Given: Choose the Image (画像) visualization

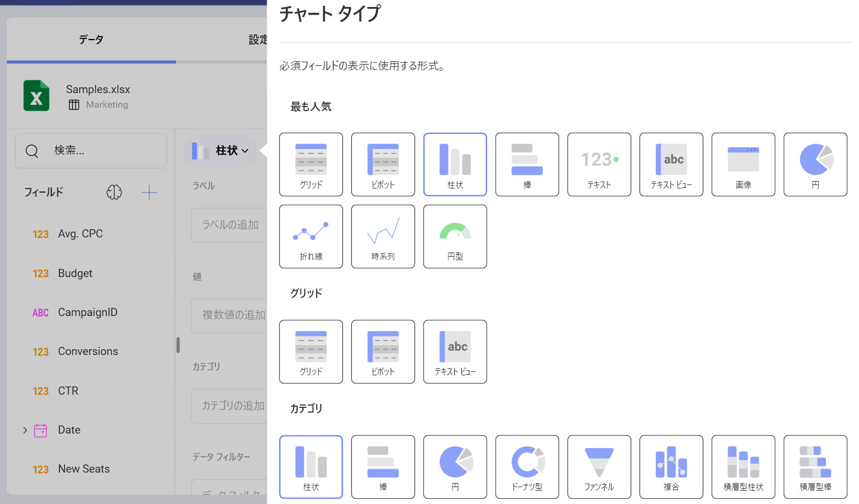Looking at the screenshot, I should pos(743,164).
